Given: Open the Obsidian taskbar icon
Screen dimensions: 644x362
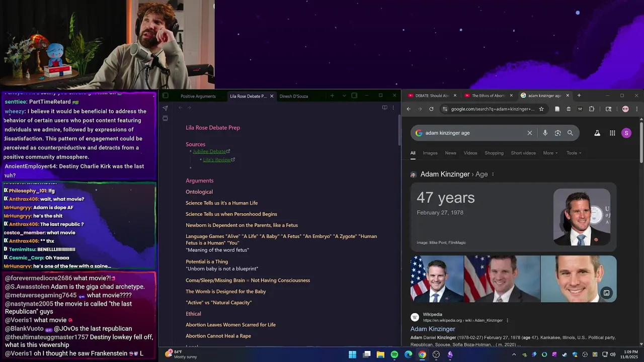Looking at the screenshot, I should coord(450,354).
